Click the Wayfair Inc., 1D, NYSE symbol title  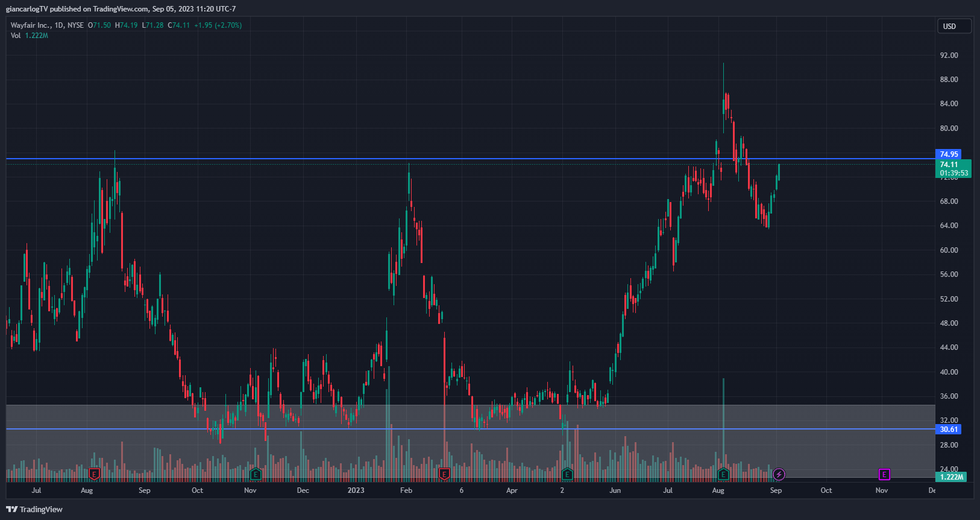[x=47, y=25]
